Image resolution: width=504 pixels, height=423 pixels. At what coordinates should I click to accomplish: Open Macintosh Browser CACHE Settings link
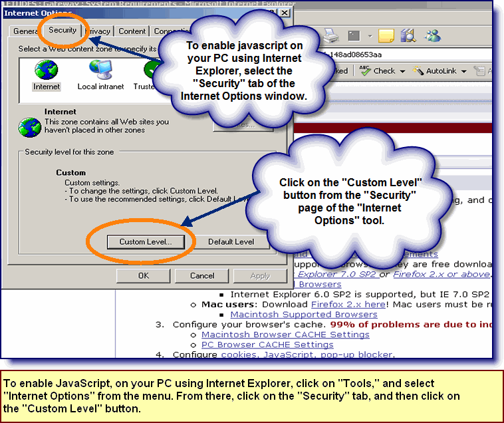(x=285, y=335)
